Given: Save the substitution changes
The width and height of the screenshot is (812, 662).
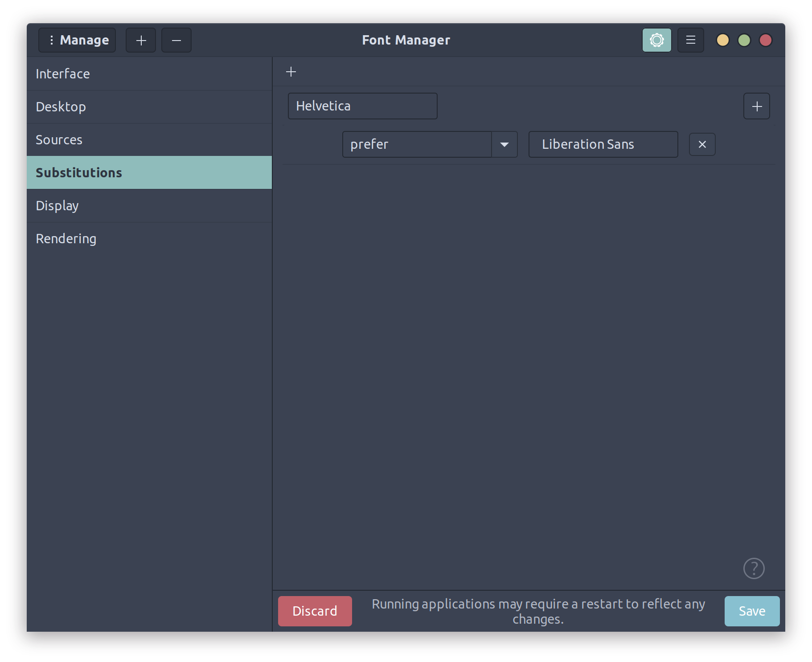Looking at the screenshot, I should click(752, 611).
